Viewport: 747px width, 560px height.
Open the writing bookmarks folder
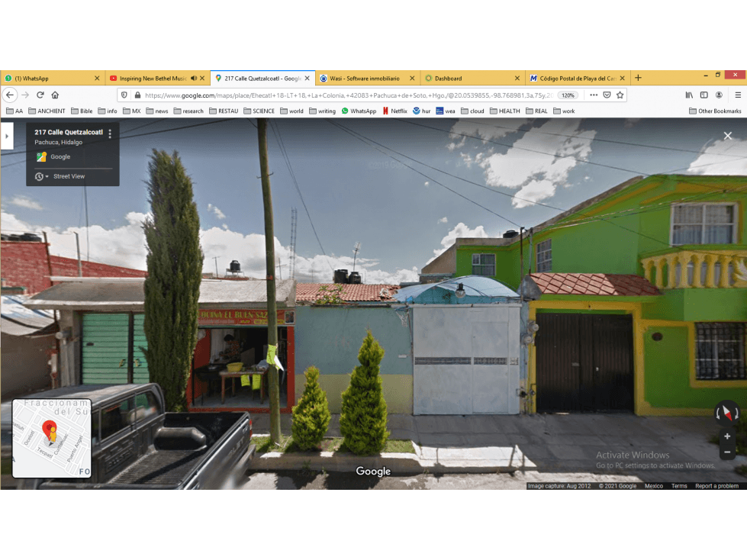pyautogui.click(x=323, y=111)
